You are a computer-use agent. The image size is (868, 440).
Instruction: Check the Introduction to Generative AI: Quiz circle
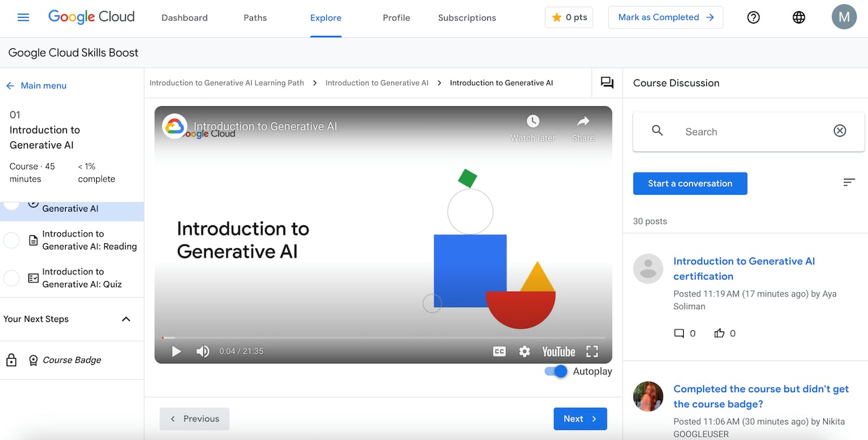pyautogui.click(x=11, y=278)
